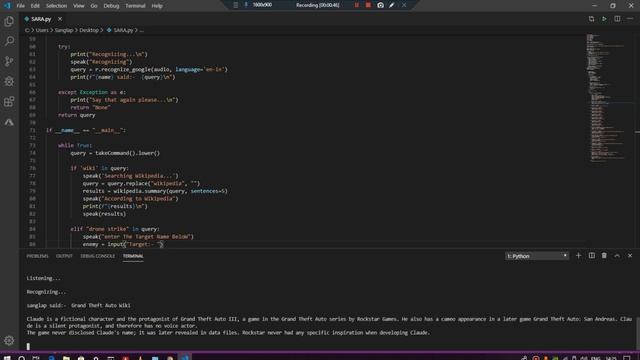Create a new terminal with plus icon
Screen dimensions: 640x360
tap(578, 256)
